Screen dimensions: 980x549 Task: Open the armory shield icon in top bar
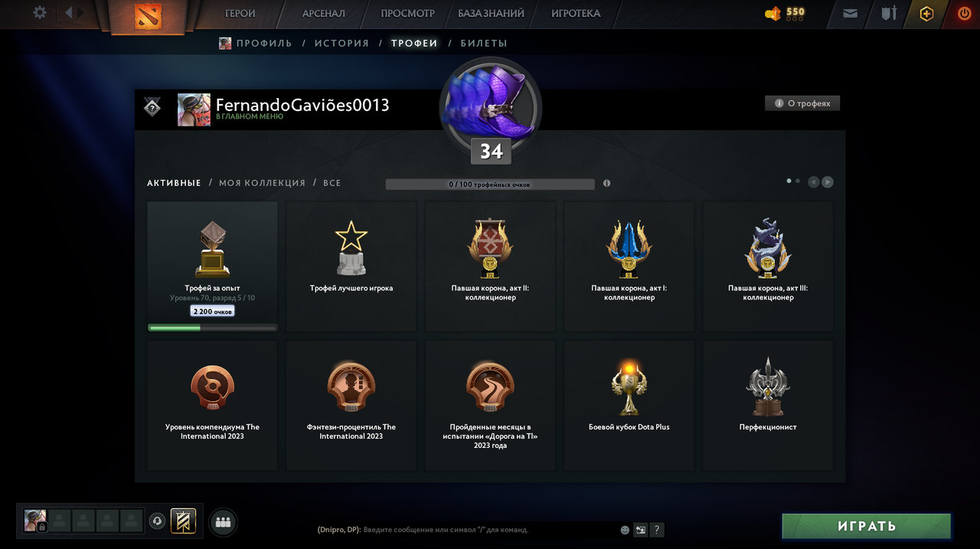click(888, 13)
